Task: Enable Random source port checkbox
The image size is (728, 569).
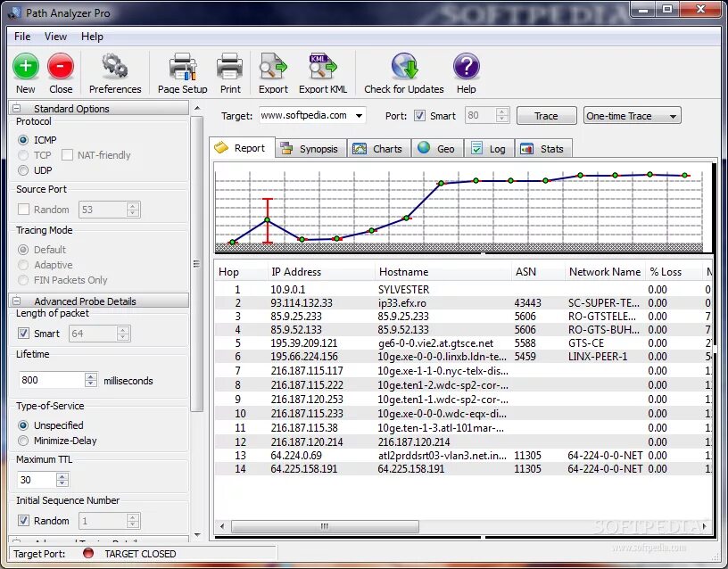Action: (x=23, y=210)
